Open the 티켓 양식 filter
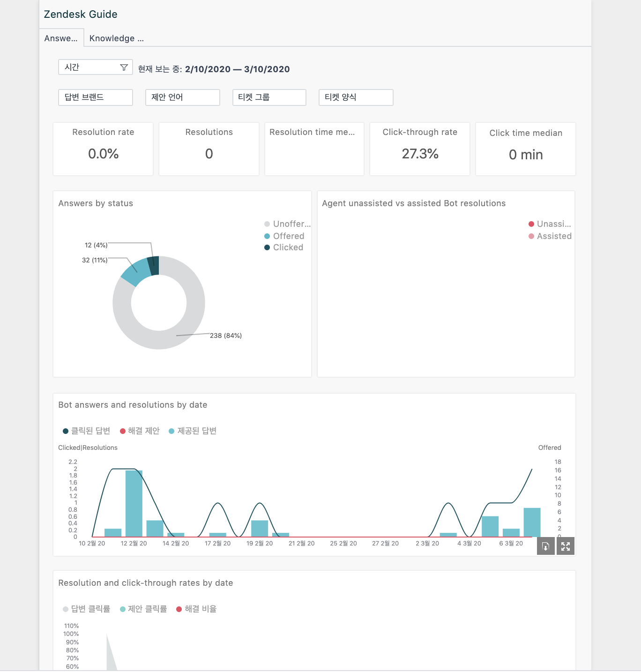Image resolution: width=641 pixels, height=672 pixels. [356, 97]
